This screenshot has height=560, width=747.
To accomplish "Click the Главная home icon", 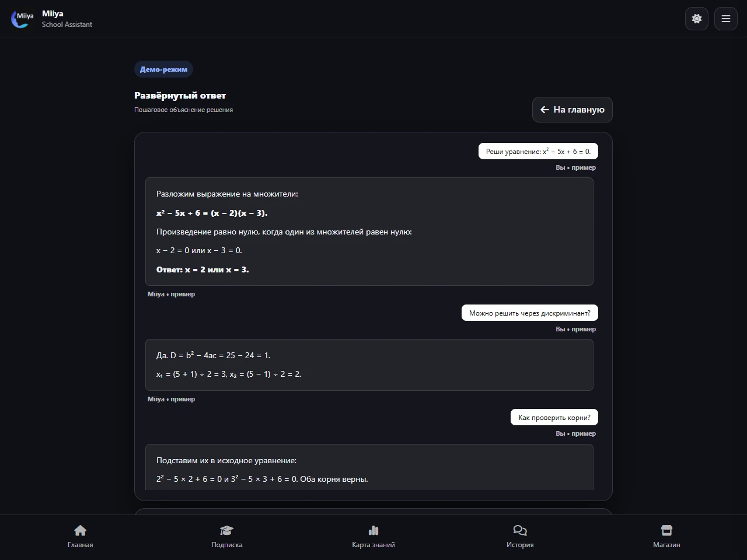I will [x=81, y=530].
